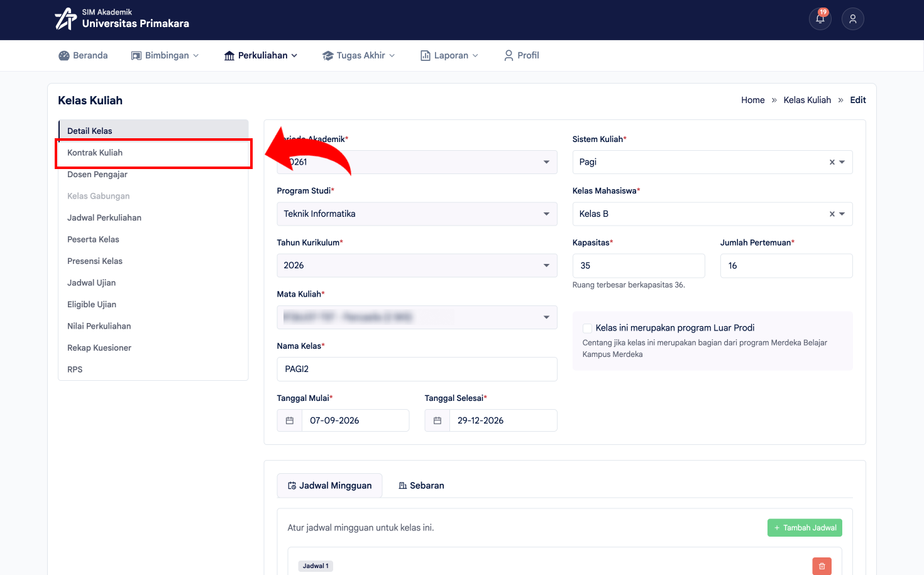Click the Jadwal 1 badge label

[x=316, y=566]
